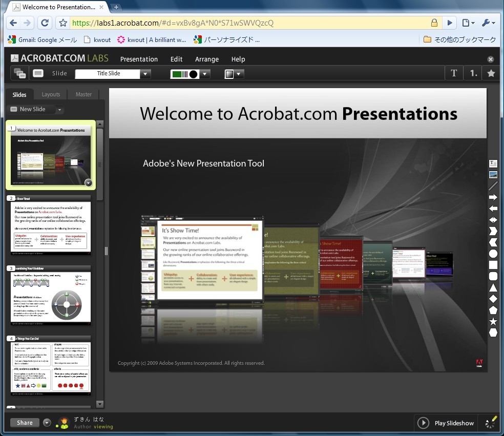Open the Presentation menu
This screenshot has height=436, width=504.
pos(139,59)
